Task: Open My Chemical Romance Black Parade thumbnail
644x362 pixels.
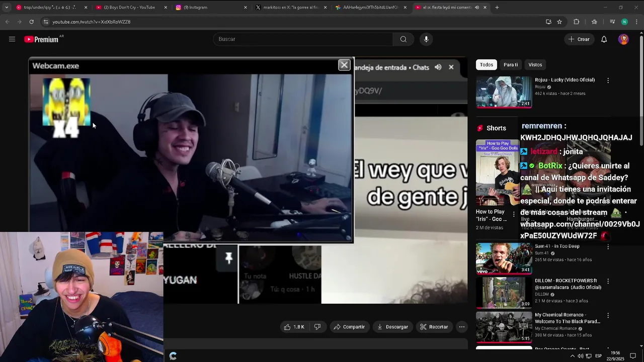Action: [x=504, y=327]
